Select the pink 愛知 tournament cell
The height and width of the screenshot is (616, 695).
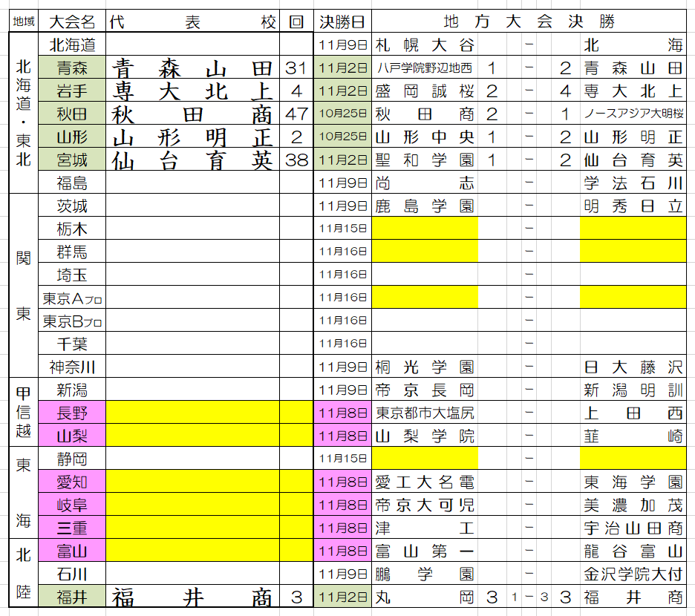click(x=72, y=482)
